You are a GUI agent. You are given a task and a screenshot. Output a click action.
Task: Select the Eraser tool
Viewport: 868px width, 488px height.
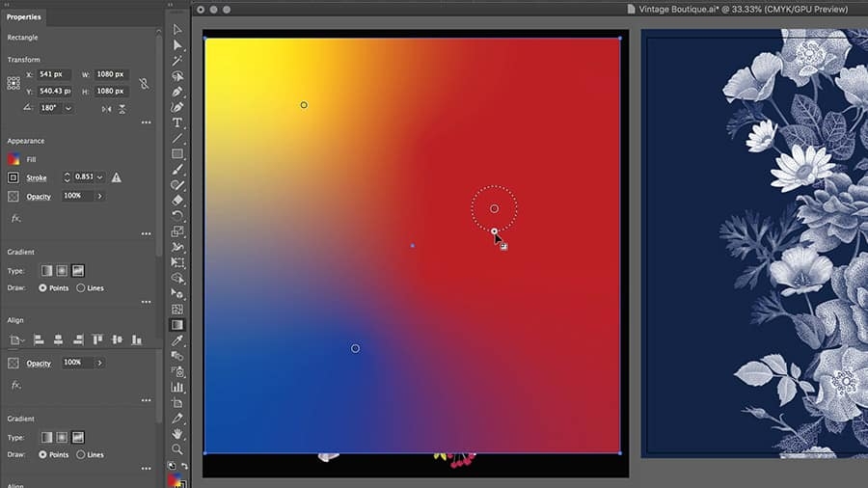[177, 201]
